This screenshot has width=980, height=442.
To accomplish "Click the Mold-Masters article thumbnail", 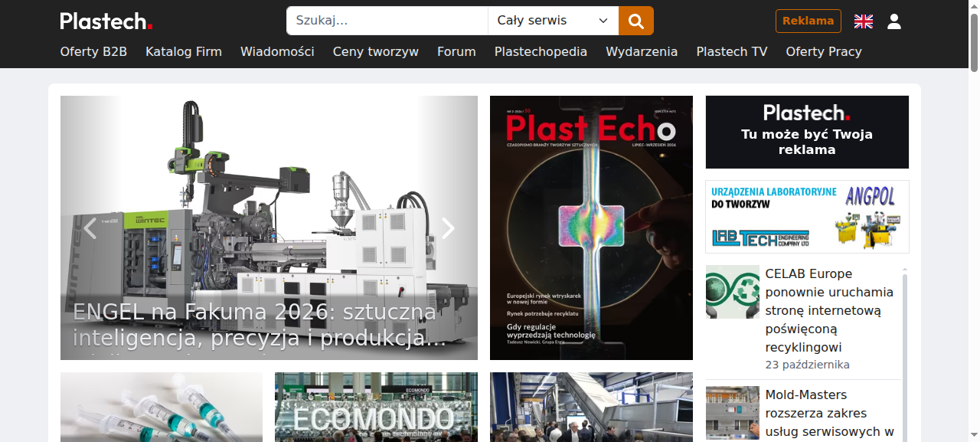I will point(733,413).
